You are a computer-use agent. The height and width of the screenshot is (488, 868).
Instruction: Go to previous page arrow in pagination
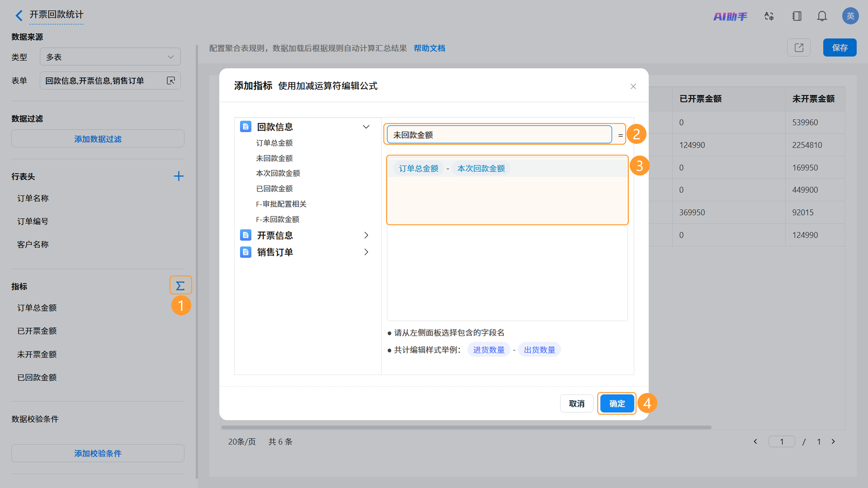pyautogui.click(x=755, y=442)
